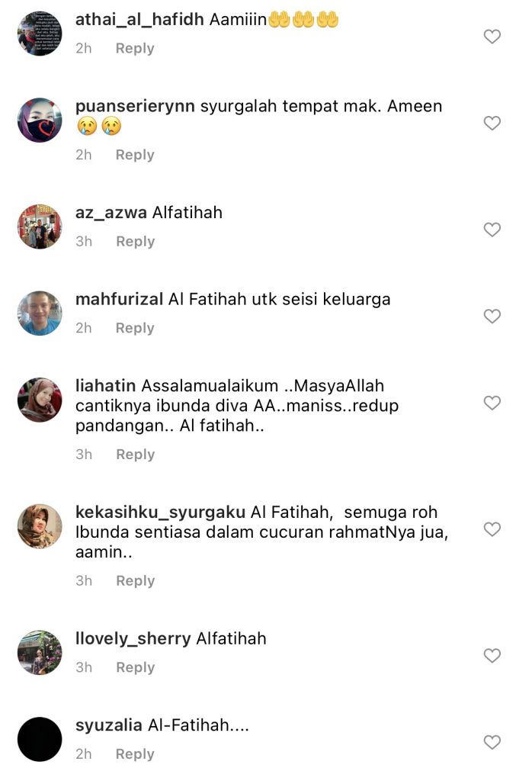The height and width of the screenshot is (781, 532).
Task: Tap the heart beside liahatin's comment
Action: pos(492,403)
